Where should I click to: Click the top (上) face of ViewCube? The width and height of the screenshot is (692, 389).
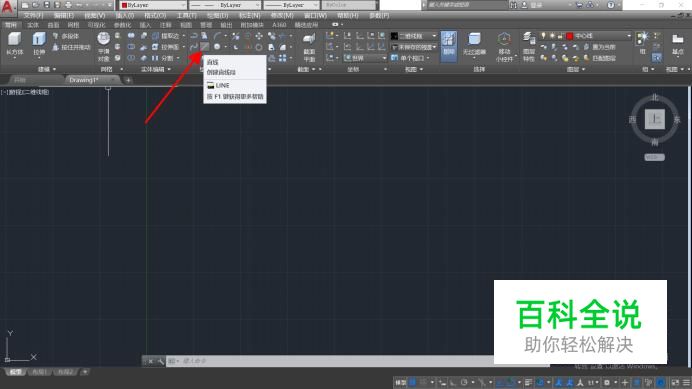click(x=654, y=119)
